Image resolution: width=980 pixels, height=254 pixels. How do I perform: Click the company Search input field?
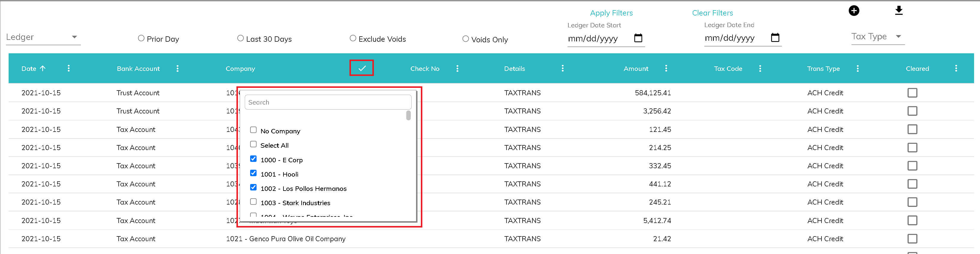pos(327,102)
